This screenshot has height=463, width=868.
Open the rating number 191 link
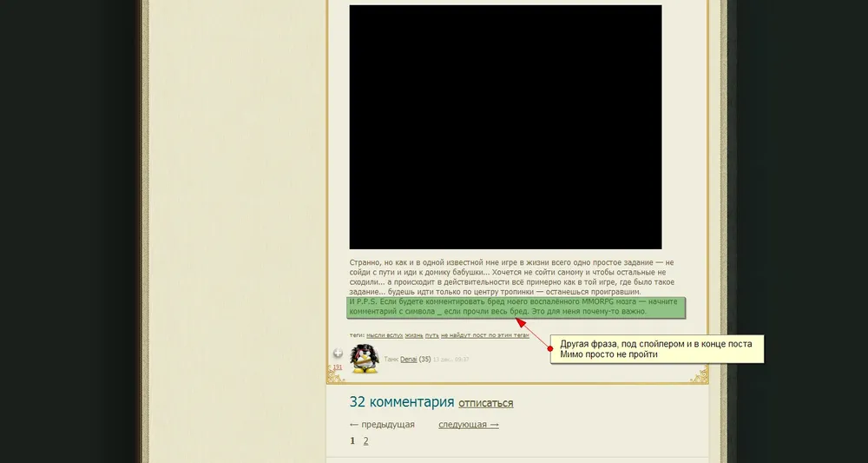(338, 367)
